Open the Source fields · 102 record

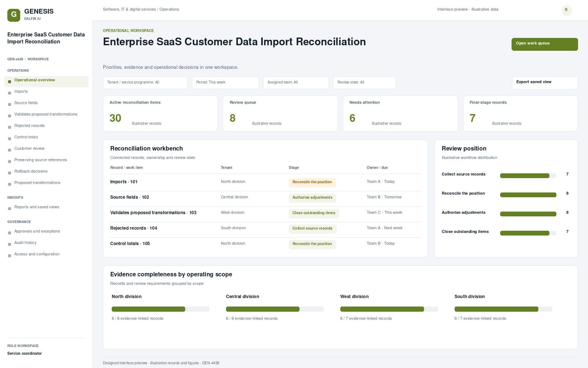pyautogui.click(x=130, y=197)
